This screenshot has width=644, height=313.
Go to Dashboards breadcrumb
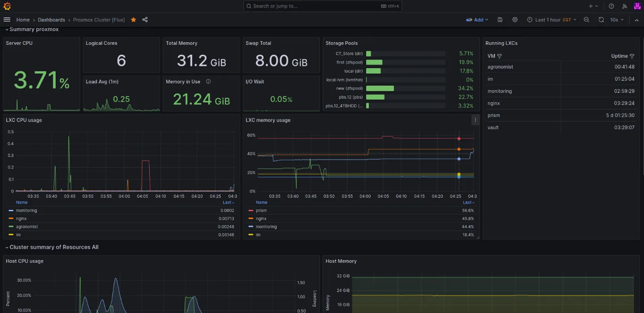point(51,20)
